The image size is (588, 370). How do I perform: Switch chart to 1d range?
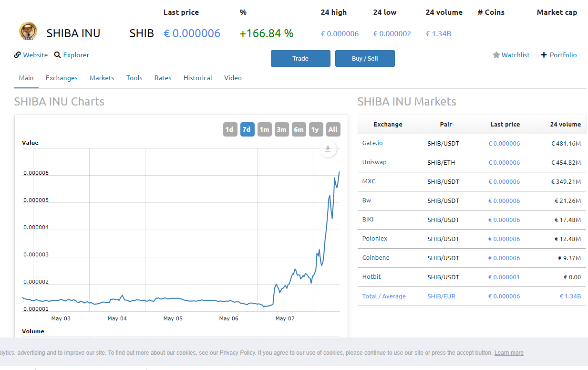click(x=230, y=129)
